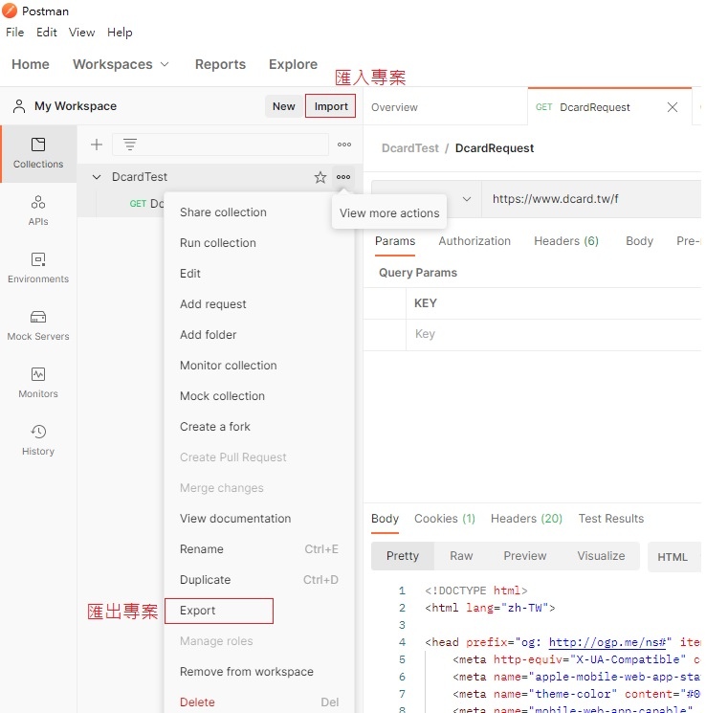
Task: Open the Monitors sidebar panel
Action: tap(38, 383)
